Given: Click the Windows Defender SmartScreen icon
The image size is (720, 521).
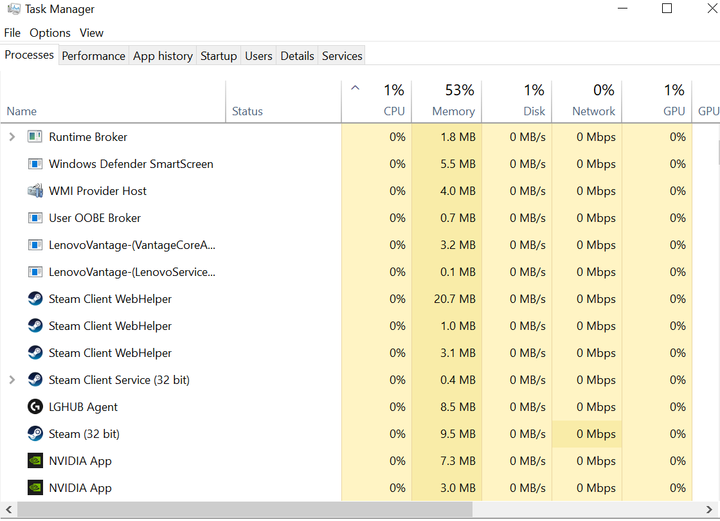Looking at the screenshot, I should pyautogui.click(x=35, y=164).
